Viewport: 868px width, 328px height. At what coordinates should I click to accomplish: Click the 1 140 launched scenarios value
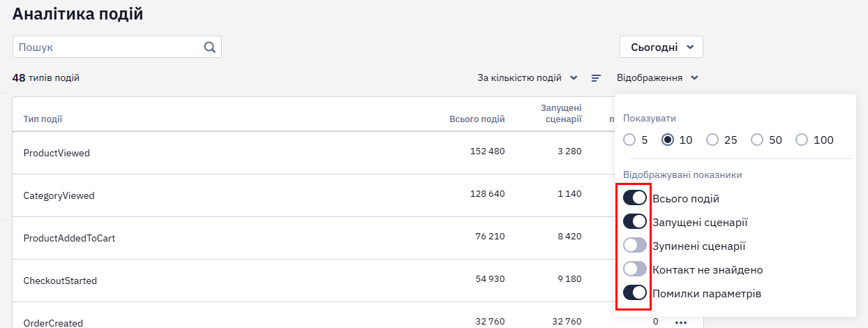(570, 194)
